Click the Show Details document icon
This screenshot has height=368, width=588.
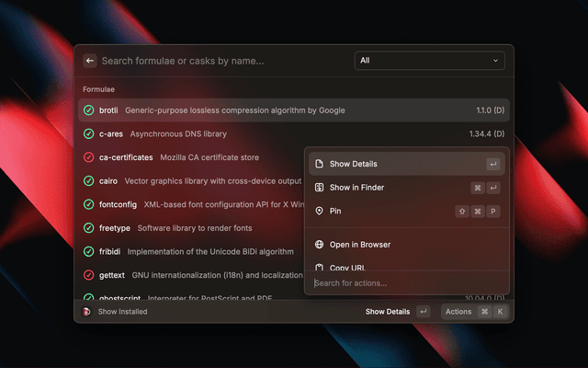(x=319, y=164)
